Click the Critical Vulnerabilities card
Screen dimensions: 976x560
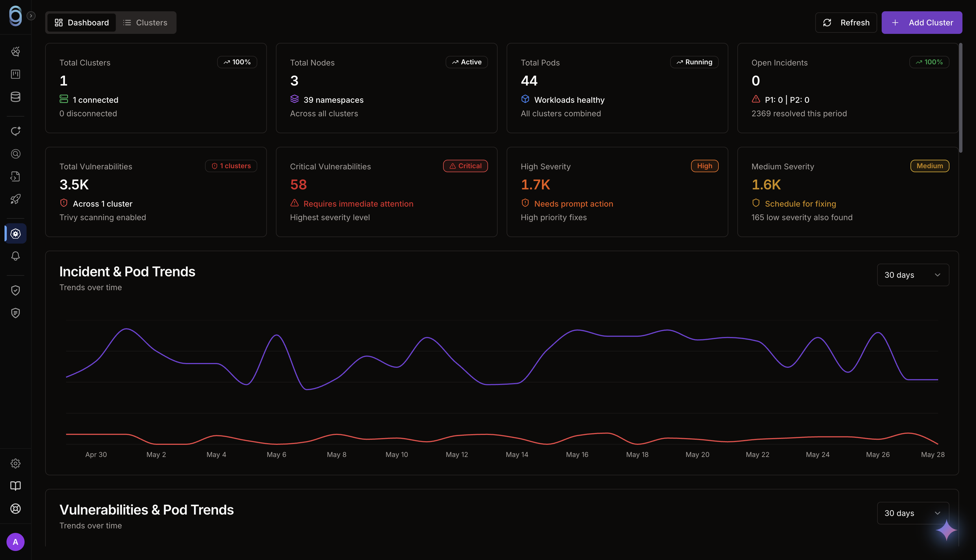tap(387, 192)
